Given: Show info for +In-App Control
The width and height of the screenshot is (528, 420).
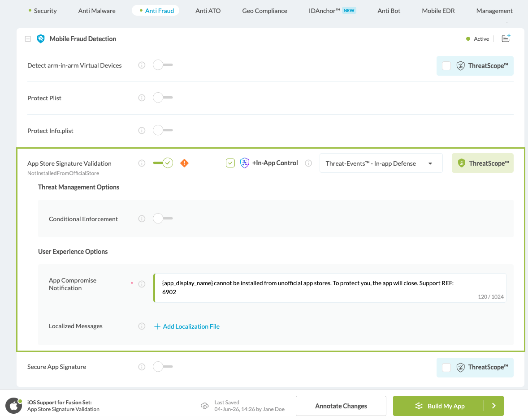Looking at the screenshot, I should 308,163.
